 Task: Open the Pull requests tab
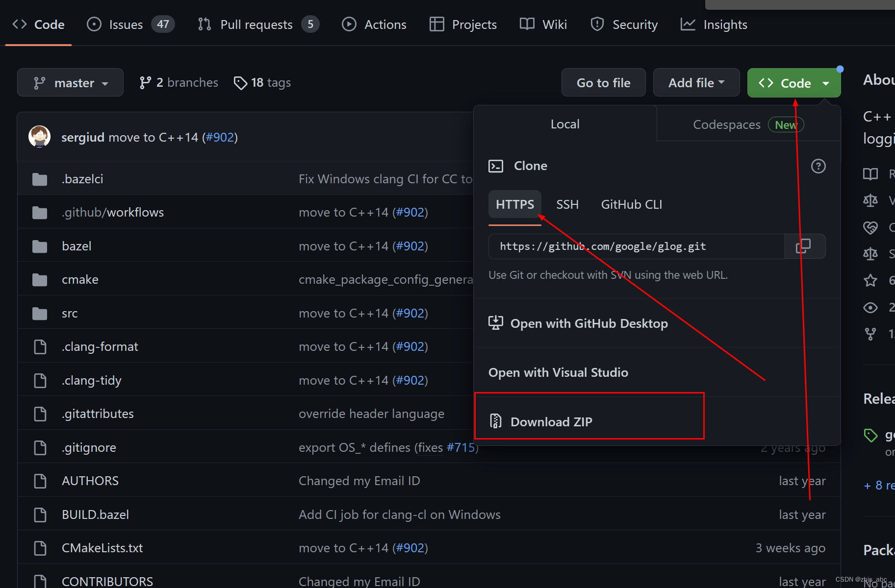click(x=258, y=24)
